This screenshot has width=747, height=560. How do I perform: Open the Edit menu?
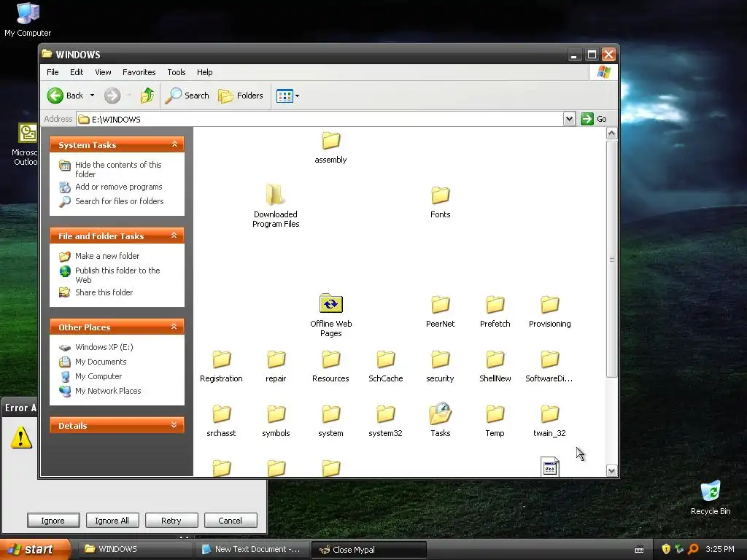tap(77, 72)
